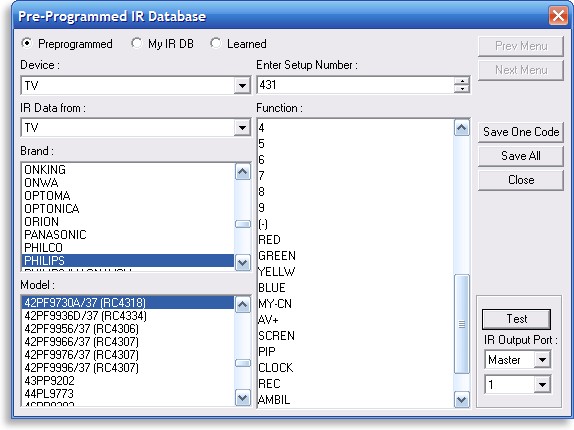Select model 42PF9936D/37 (RC4334)

pos(128,316)
